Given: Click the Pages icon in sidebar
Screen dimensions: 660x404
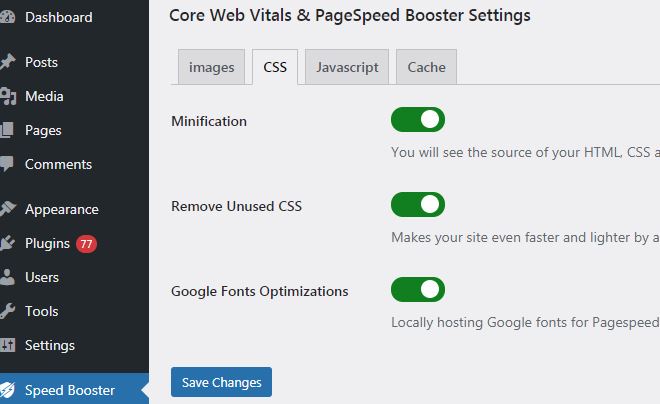Looking at the screenshot, I should (x=7, y=130).
